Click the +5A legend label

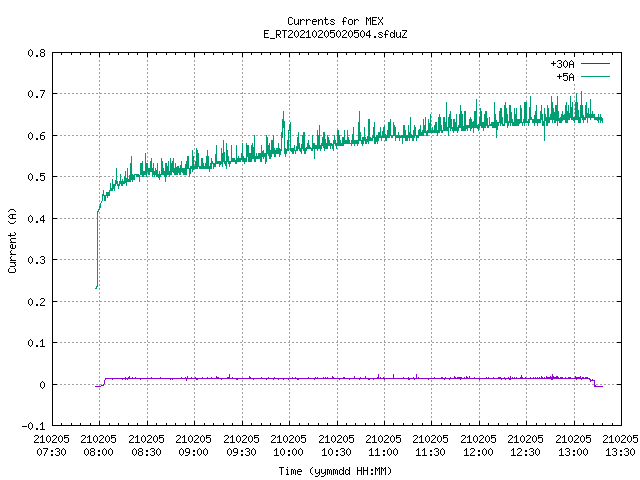[565, 77]
